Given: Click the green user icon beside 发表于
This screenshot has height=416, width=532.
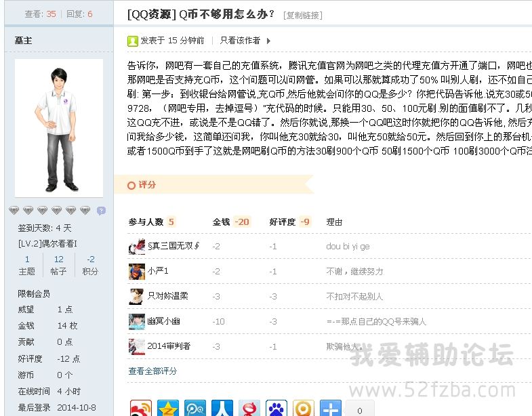Looking at the screenshot, I should [132, 41].
